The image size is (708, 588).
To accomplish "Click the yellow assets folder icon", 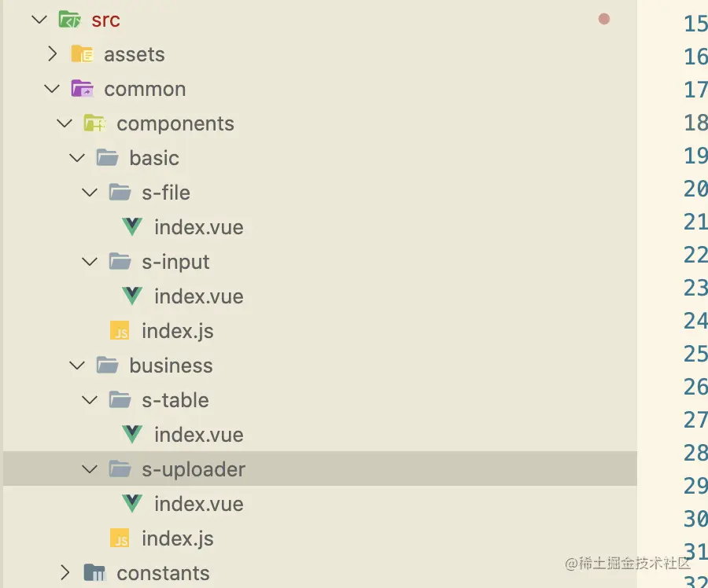I will pyautogui.click(x=82, y=54).
